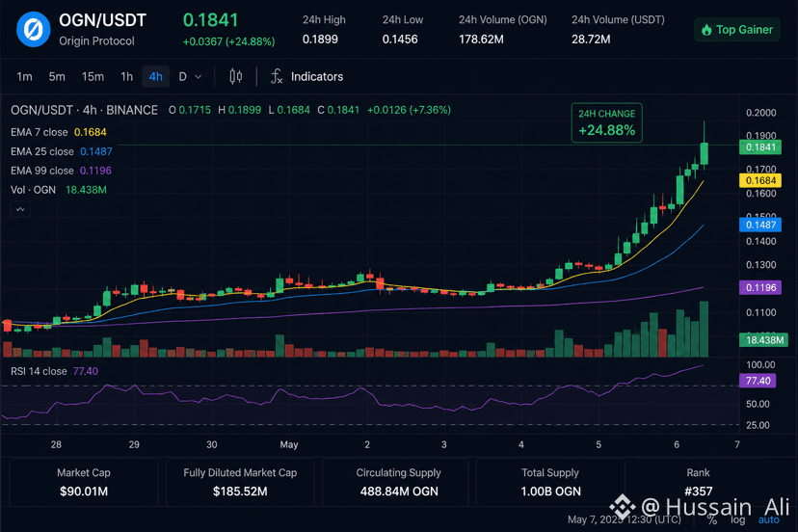Click the 24H CHANGE +24.88% badge
This screenshot has width=798, height=532.
(606, 122)
